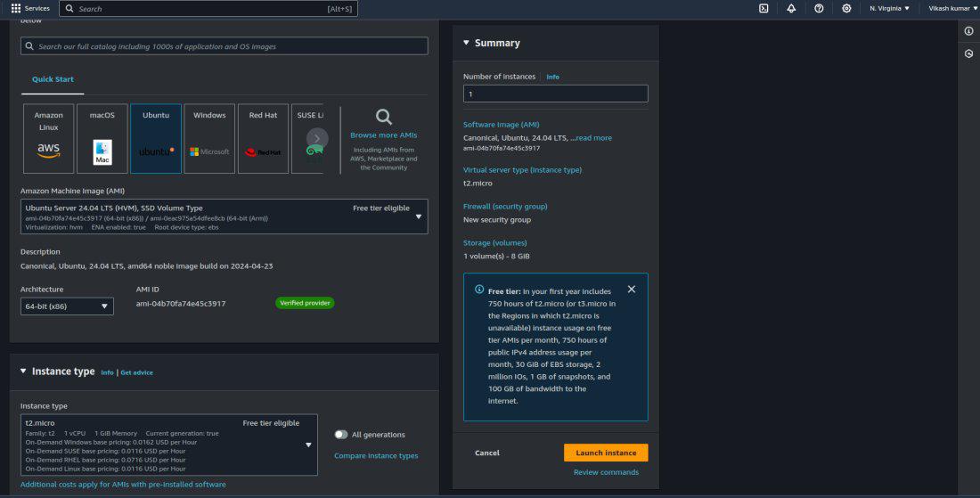Screen dimensions: 980x498
Task: Click the info icon in Free tier box
Action: pyautogui.click(x=478, y=290)
